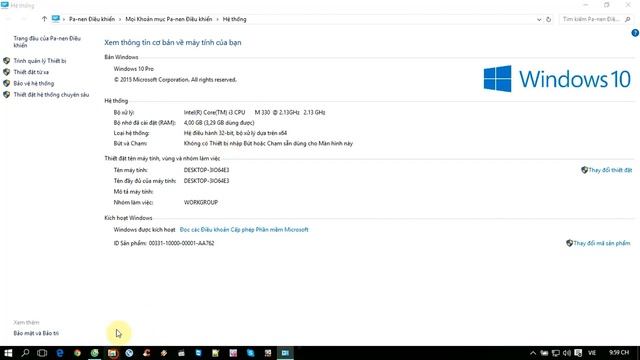Screen dimensions: 640x360
Task: Open the address bar history dropdown
Action: (x=539, y=19)
